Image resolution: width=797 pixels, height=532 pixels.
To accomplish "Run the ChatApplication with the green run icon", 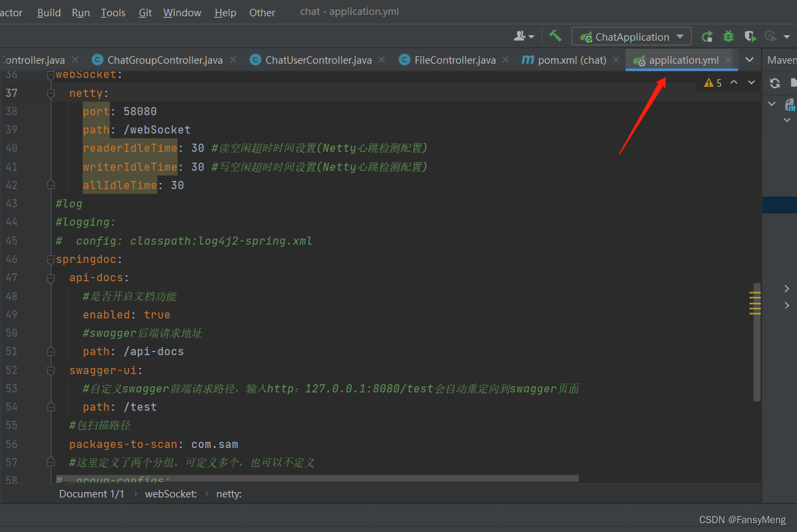I will tap(707, 36).
